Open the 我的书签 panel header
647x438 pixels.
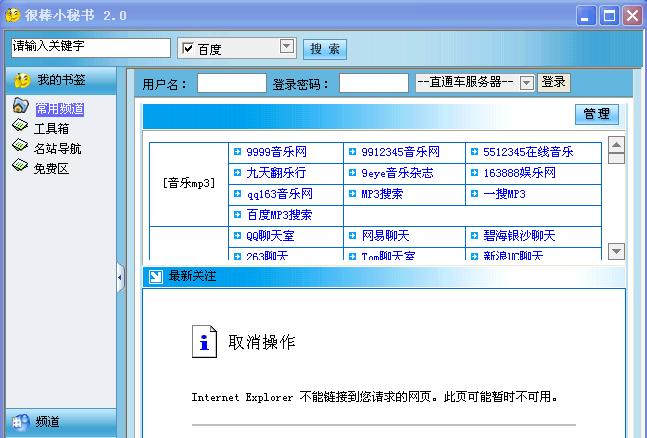(x=61, y=80)
